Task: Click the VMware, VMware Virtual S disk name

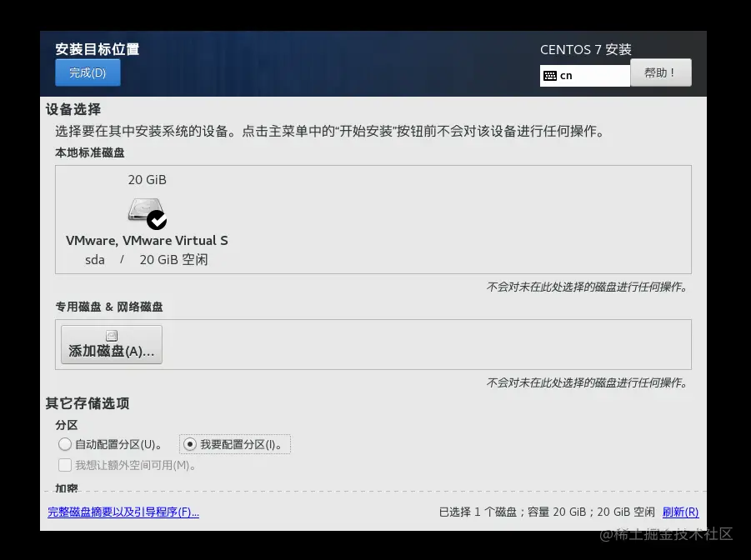Action: coord(147,241)
